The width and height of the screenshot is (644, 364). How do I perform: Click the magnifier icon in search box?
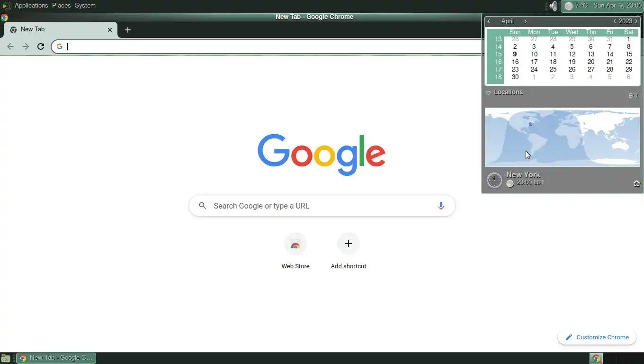point(203,206)
